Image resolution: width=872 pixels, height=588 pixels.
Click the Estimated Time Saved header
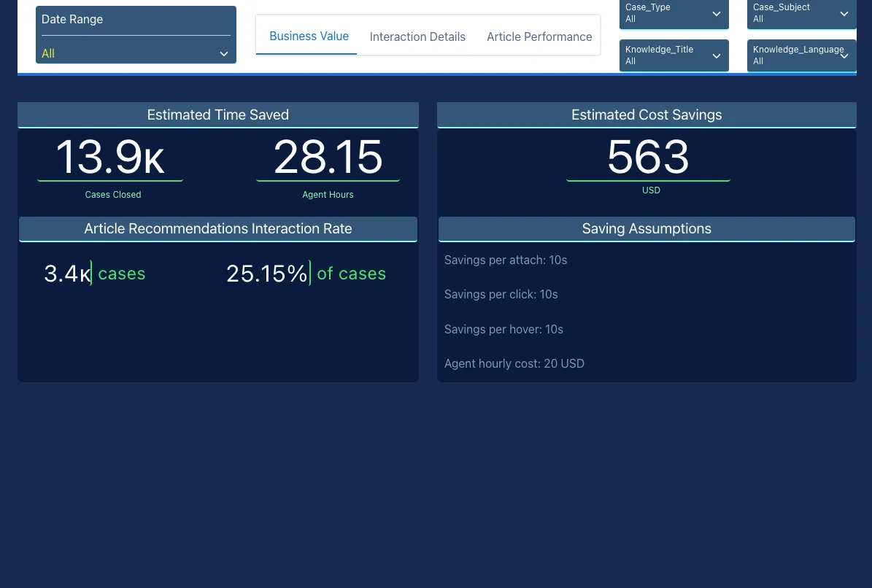point(218,115)
